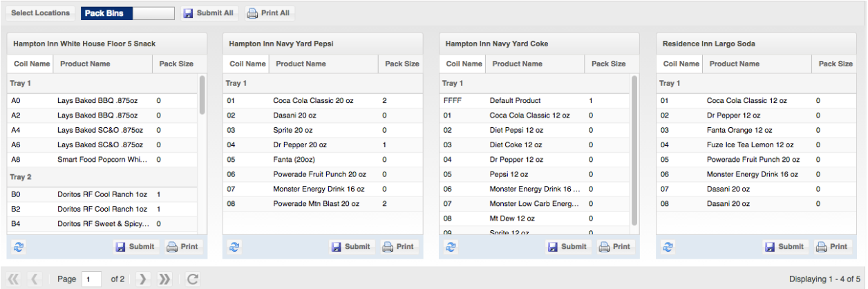This screenshot has width=868, height=289.
Task: Select Coca Cola Classic 20 oz row
Action: (323, 101)
